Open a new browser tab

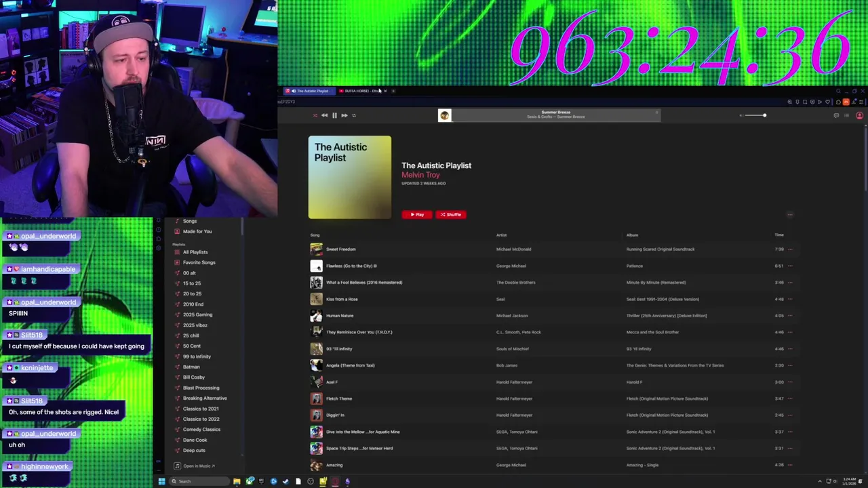click(393, 91)
